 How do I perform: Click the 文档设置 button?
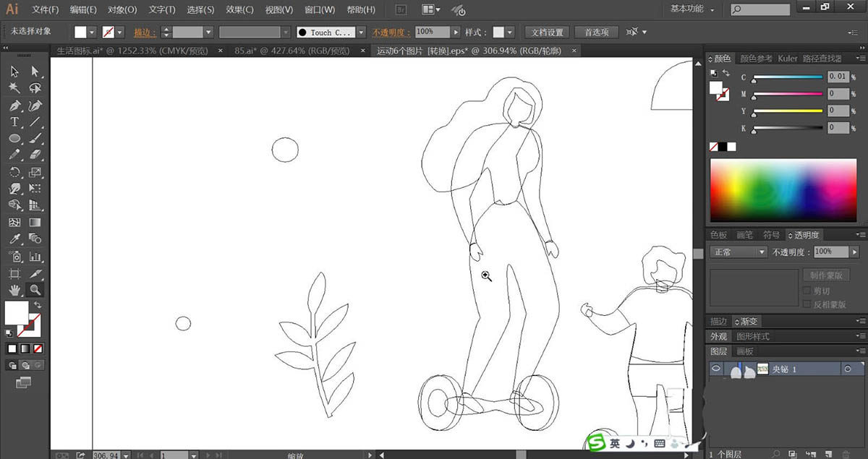tap(547, 33)
